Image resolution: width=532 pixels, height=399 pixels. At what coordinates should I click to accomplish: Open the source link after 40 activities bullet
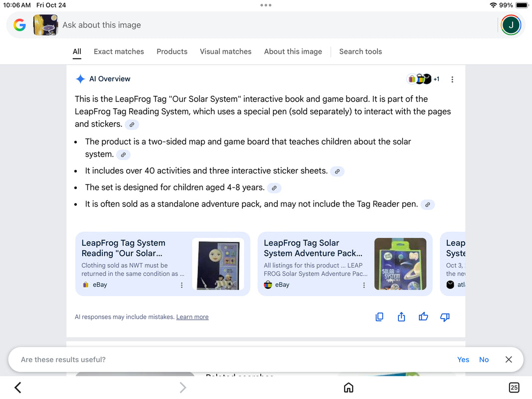tap(337, 171)
